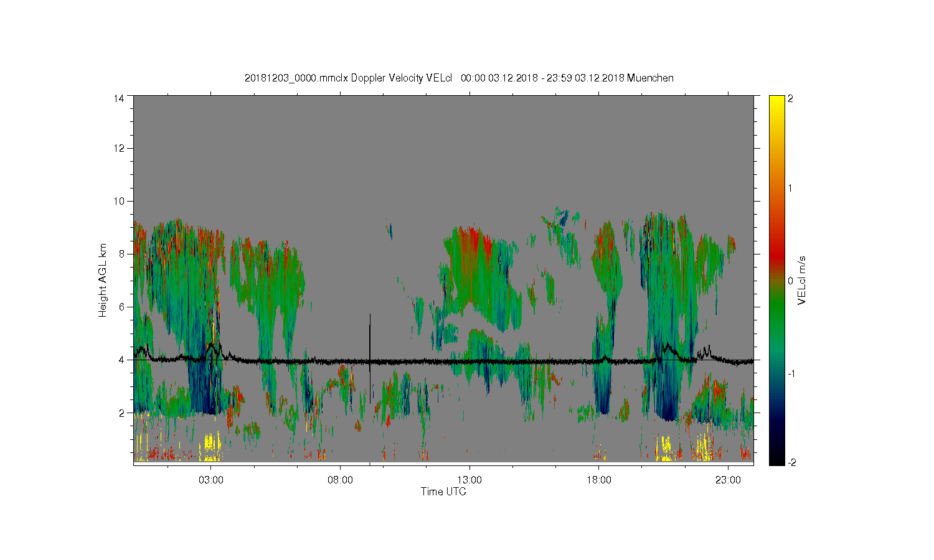Click the yellow top of the colorbar

click(776, 103)
